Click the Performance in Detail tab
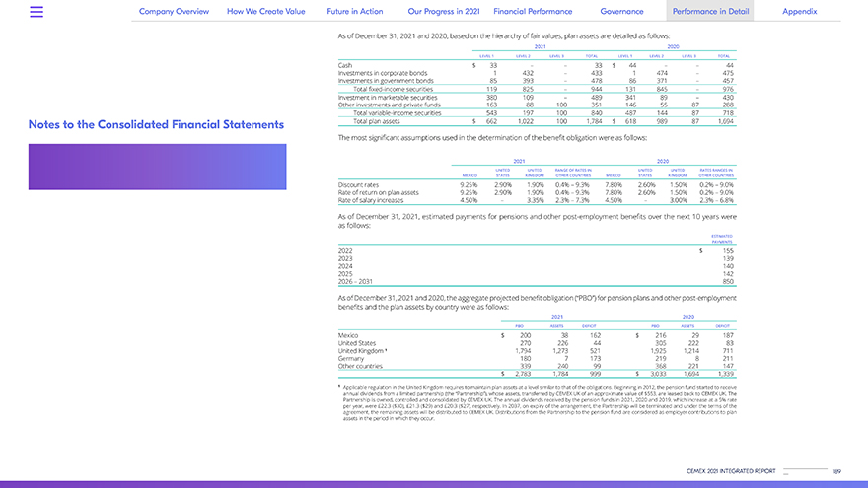This screenshot has width=868, height=488. coord(709,12)
